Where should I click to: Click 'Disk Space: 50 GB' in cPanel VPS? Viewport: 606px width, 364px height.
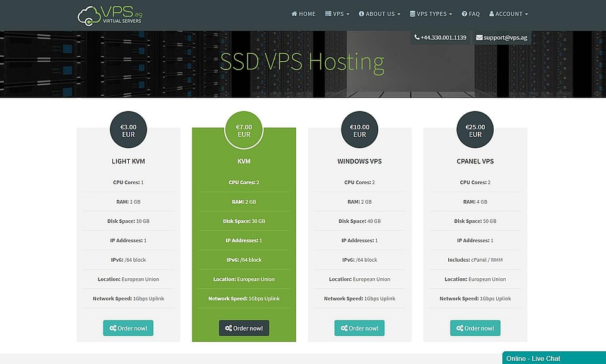(475, 221)
